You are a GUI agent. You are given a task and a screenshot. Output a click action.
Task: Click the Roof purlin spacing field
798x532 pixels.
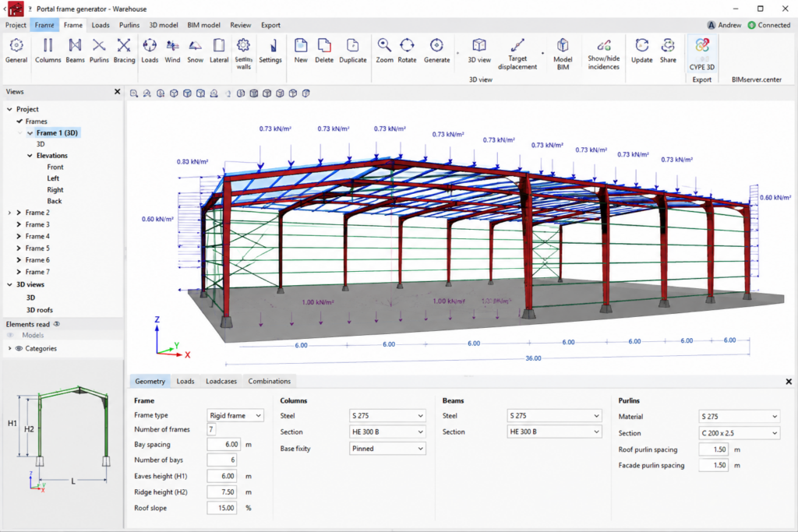(x=714, y=449)
